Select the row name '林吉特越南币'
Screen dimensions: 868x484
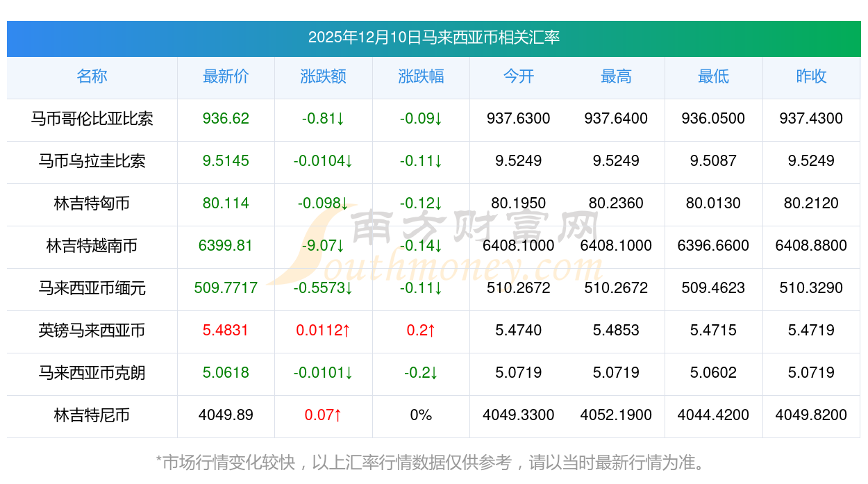coord(92,246)
